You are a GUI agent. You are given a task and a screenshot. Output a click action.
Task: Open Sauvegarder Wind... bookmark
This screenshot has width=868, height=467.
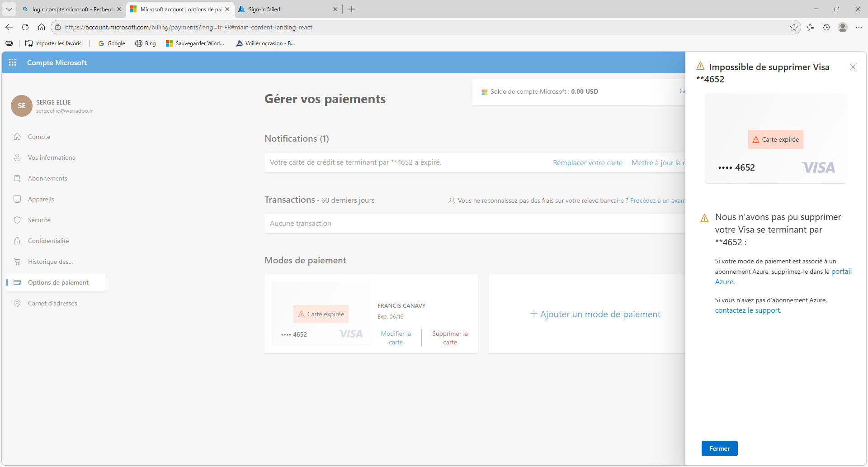click(x=195, y=43)
